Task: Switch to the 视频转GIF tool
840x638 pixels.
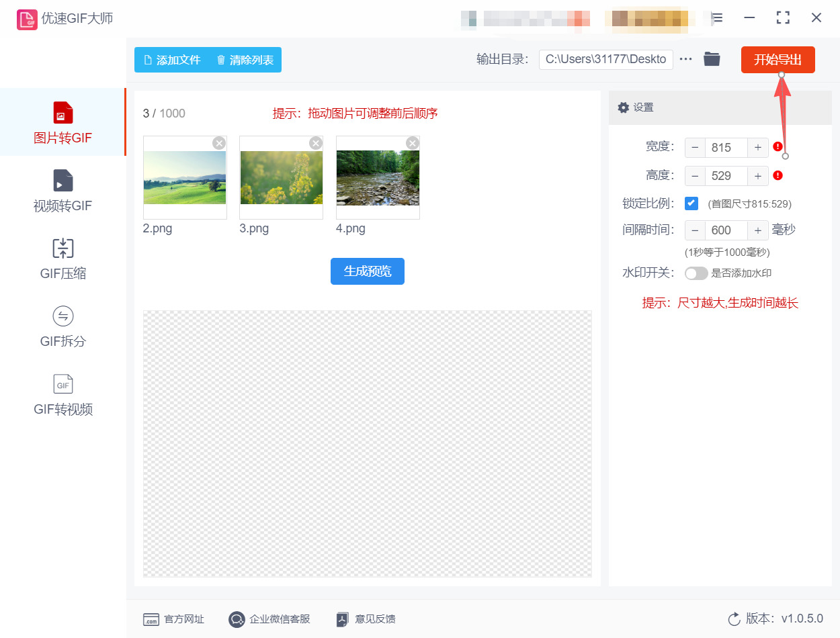Action: [x=62, y=191]
